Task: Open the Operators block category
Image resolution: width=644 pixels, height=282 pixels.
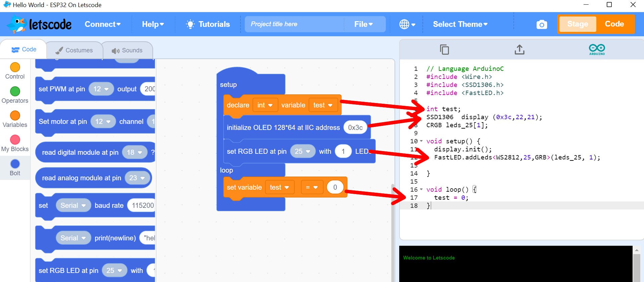Action: pyautogui.click(x=15, y=95)
